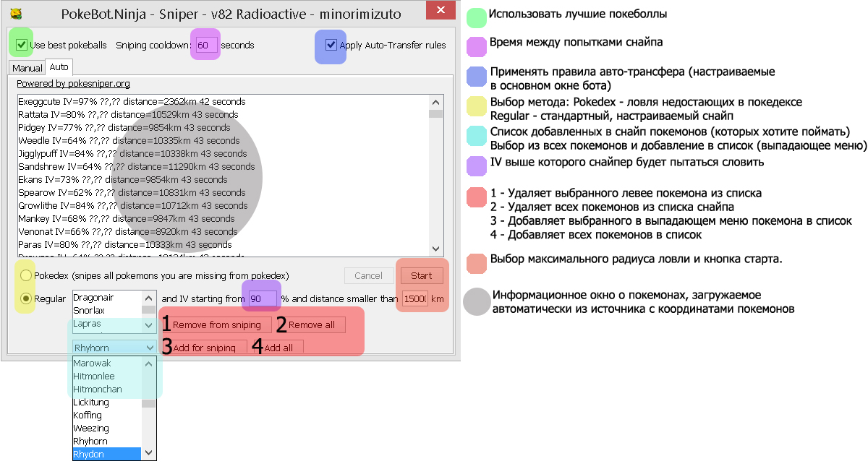This screenshot has height=469, width=868.
Task: Select the Sandshrew IV=64% row
Action: [x=223, y=167]
